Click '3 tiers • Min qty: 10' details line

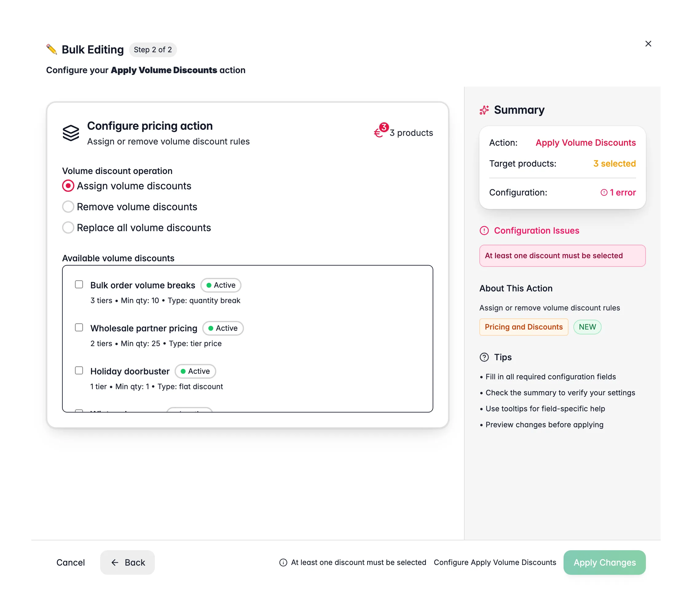[x=165, y=300]
